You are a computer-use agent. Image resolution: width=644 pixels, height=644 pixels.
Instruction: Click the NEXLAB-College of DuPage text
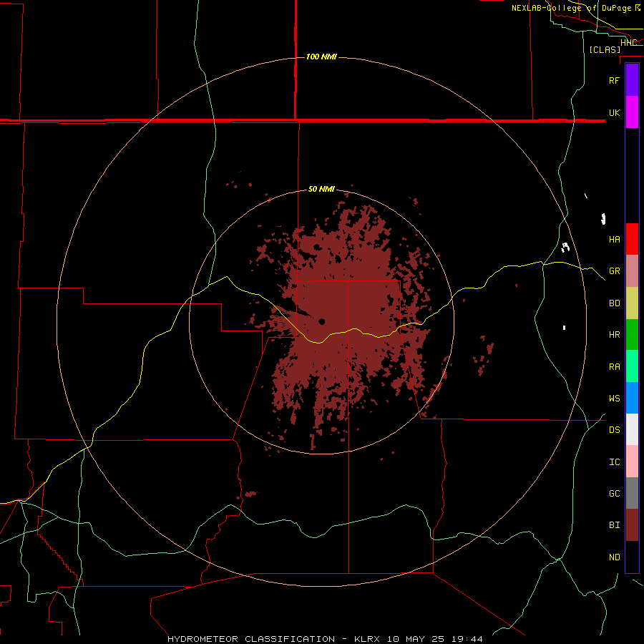[x=572, y=8]
